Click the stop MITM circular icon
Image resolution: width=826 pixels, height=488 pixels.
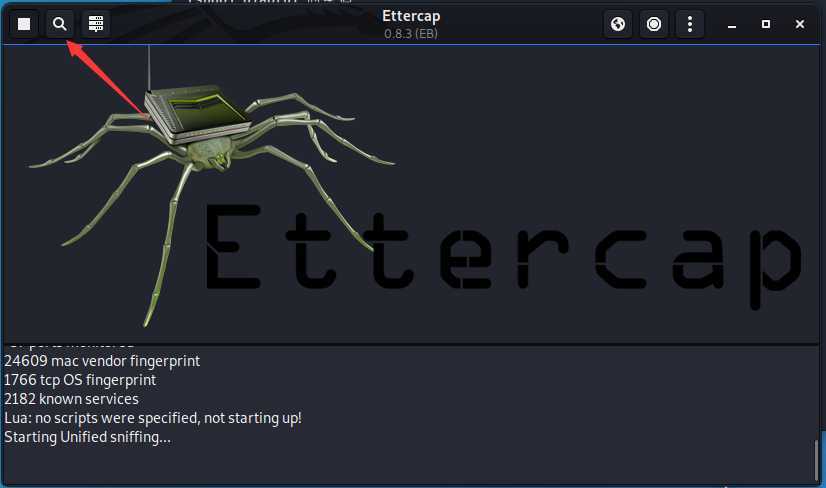click(x=654, y=24)
